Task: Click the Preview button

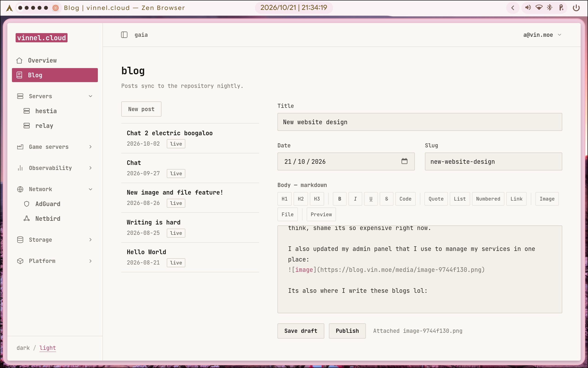Action: [321, 214]
